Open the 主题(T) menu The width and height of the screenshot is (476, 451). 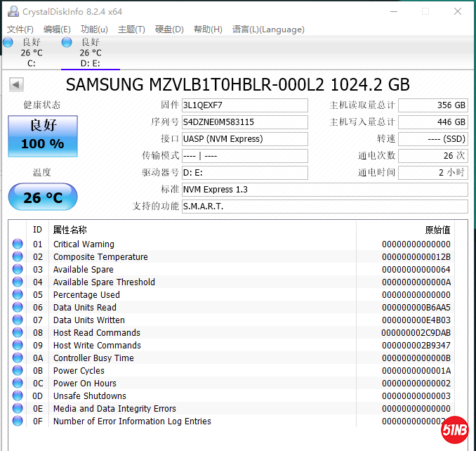tap(131, 30)
